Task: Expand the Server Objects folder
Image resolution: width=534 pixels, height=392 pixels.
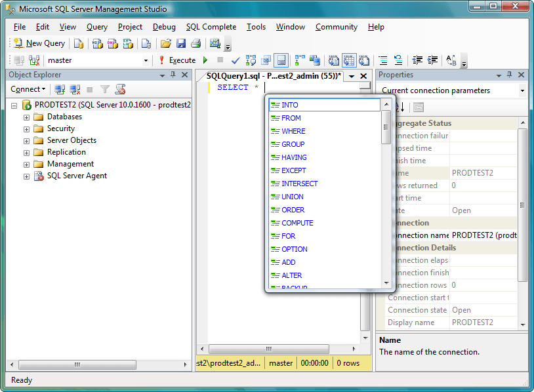Action: (26, 141)
